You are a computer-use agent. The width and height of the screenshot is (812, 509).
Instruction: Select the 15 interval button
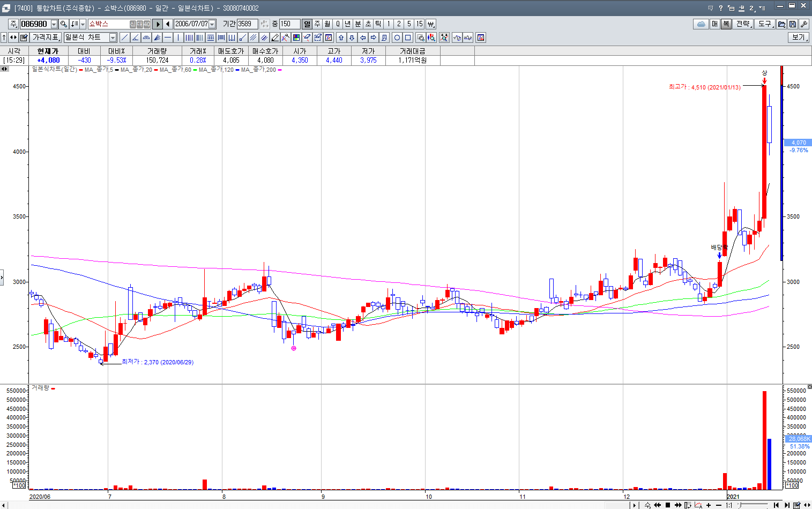click(420, 24)
